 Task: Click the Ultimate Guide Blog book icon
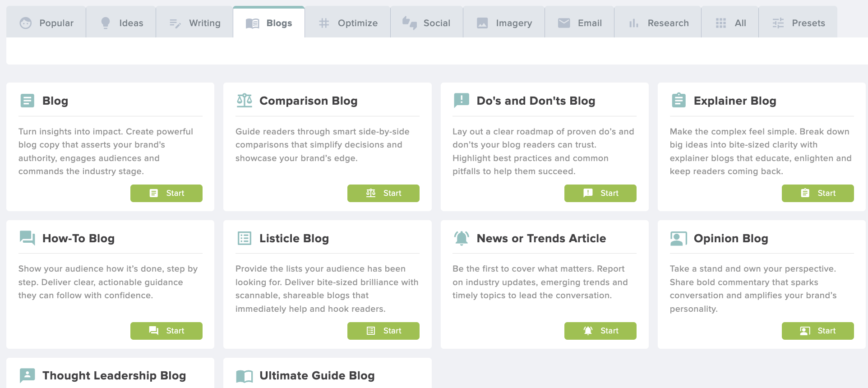pos(245,376)
